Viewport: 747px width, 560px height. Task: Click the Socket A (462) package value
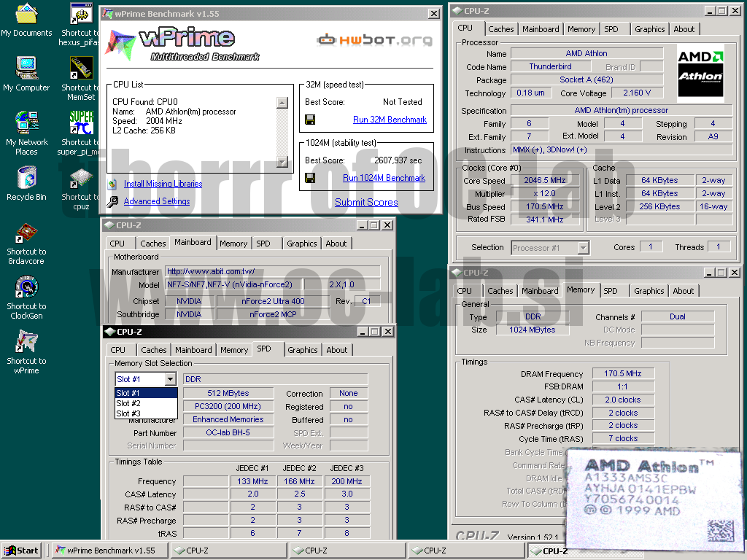[587, 80]
